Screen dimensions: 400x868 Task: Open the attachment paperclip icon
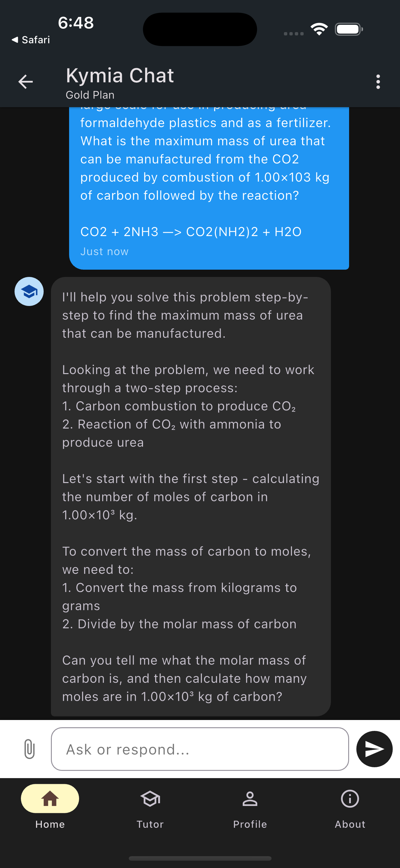point(29,749)
